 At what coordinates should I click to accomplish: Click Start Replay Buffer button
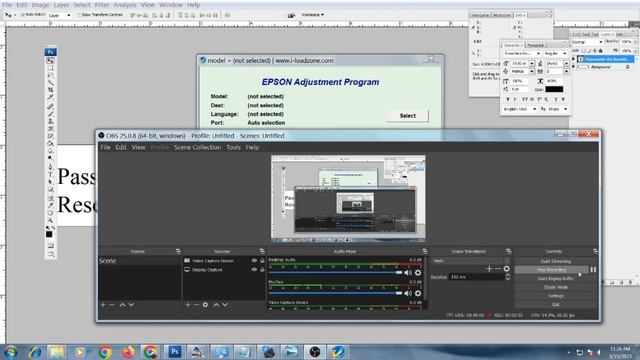(x=556, y=278)
